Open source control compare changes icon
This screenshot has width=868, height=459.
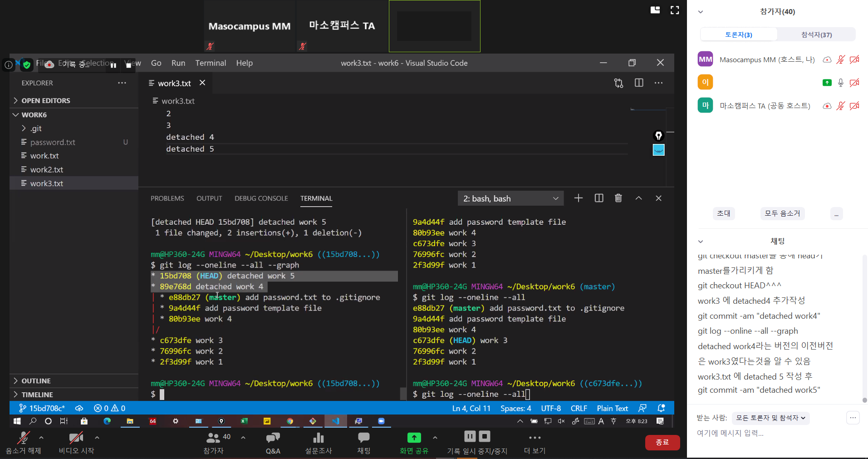tap(618, 83)
